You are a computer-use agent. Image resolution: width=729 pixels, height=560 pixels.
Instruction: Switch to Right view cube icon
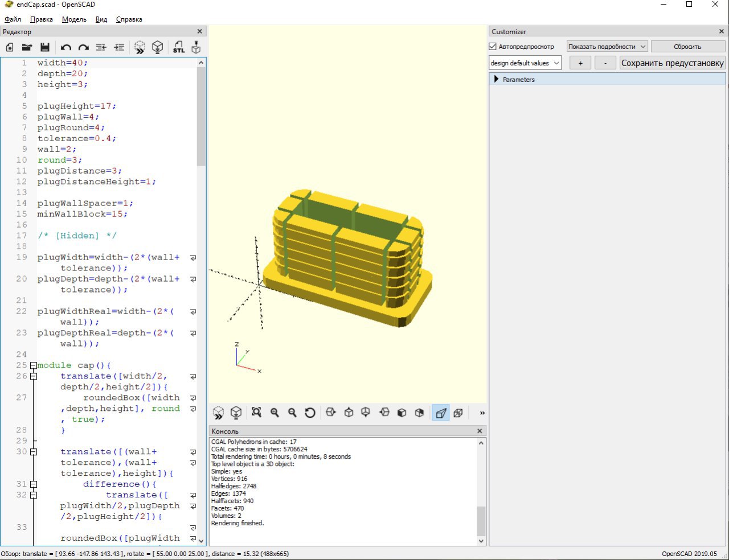click(331, 413)
